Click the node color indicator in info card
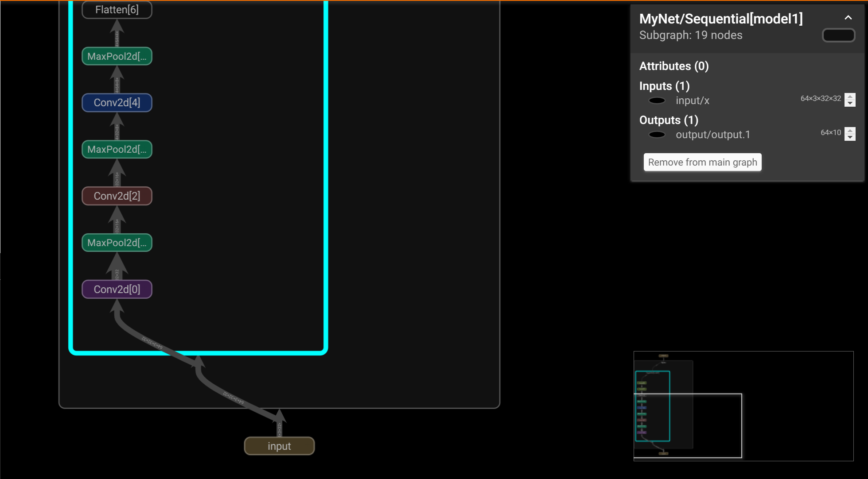The width and height of the screenshot is (868, 479). click(x=838, y=35)
